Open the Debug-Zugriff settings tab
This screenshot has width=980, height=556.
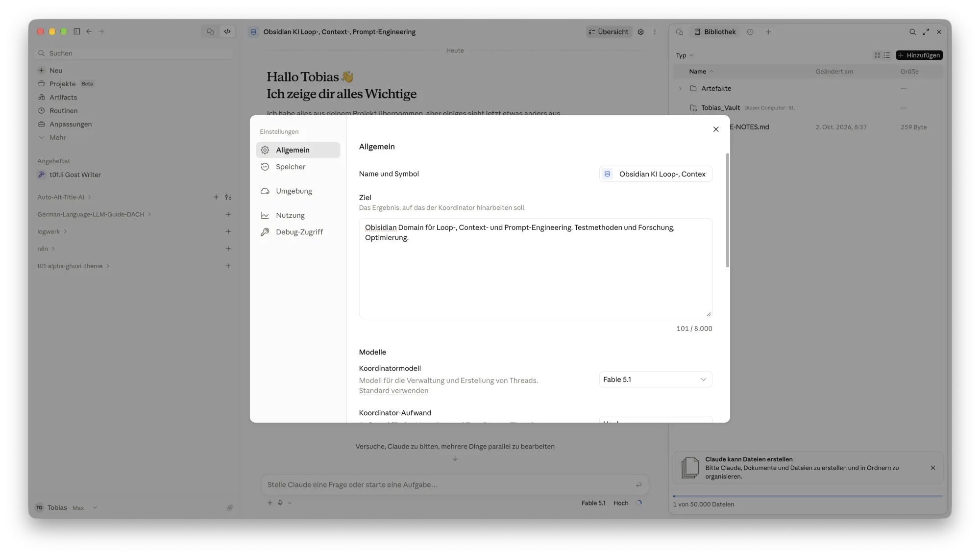(298, 232)
